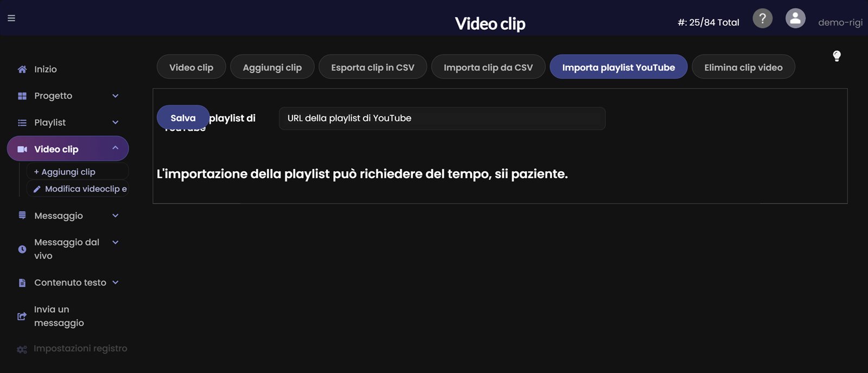Open Impostazioni registro in sidebar
Viewport: 868px width, 373px height.
(80, 349)
